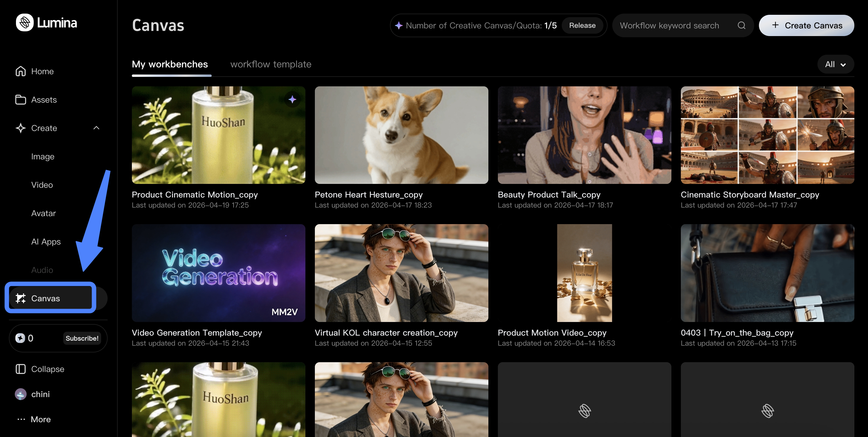Go to Audio in sidebar
The width and height of the screenshot is (868, 437).
click(42, 270)
